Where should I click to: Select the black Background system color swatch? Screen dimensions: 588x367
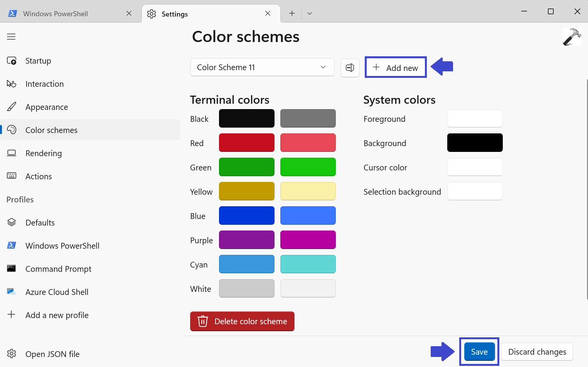[475, 143]
